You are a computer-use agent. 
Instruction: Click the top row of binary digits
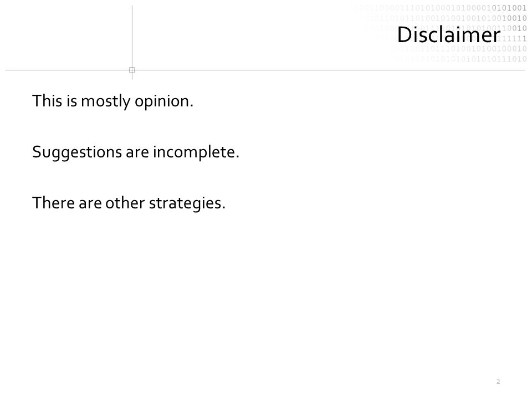click(439, 8)
